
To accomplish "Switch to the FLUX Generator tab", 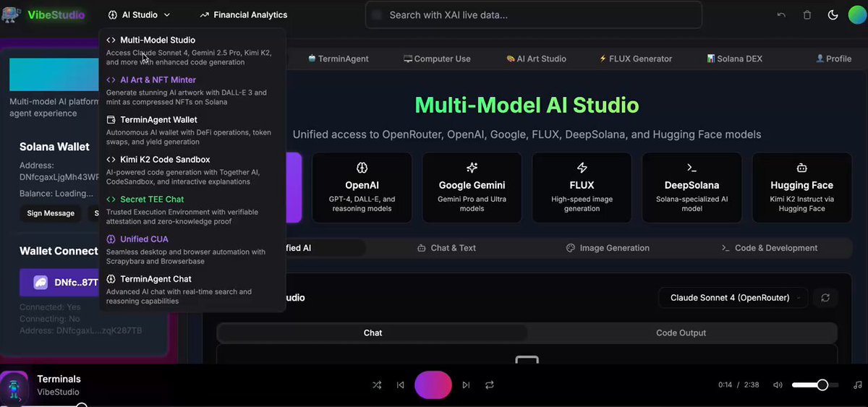I will tap(636, 59).
